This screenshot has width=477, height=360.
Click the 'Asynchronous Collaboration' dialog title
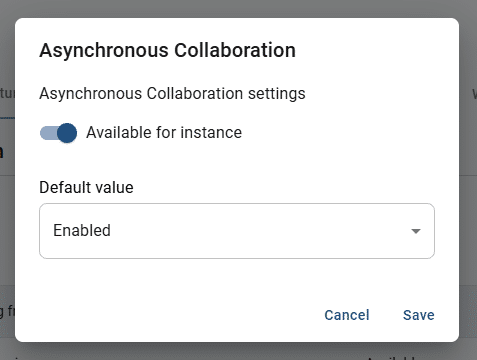167,51
